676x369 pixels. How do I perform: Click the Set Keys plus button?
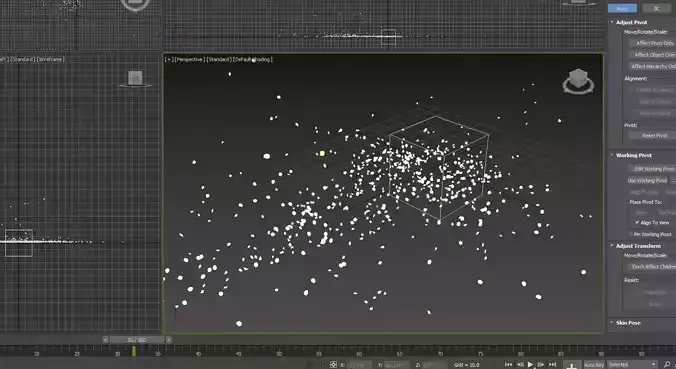(572, 365)
